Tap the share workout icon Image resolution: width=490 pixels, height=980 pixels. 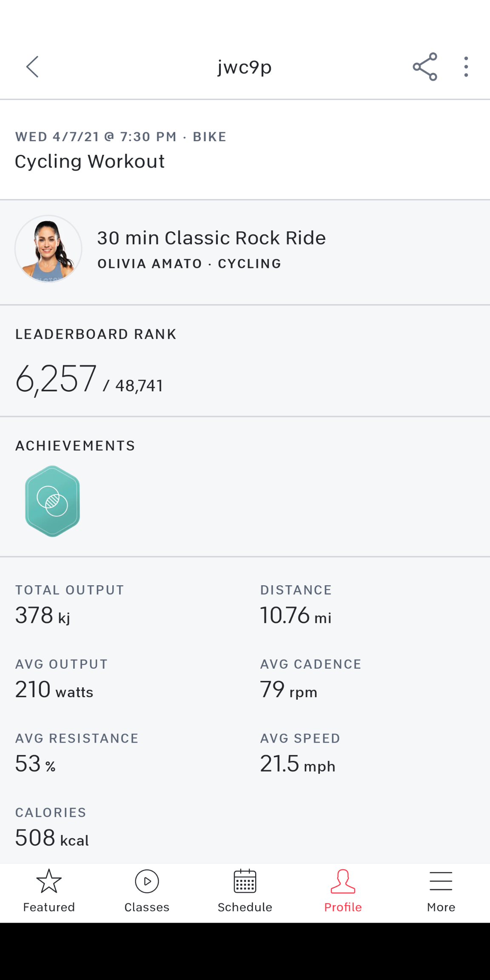tap(424, 67)
